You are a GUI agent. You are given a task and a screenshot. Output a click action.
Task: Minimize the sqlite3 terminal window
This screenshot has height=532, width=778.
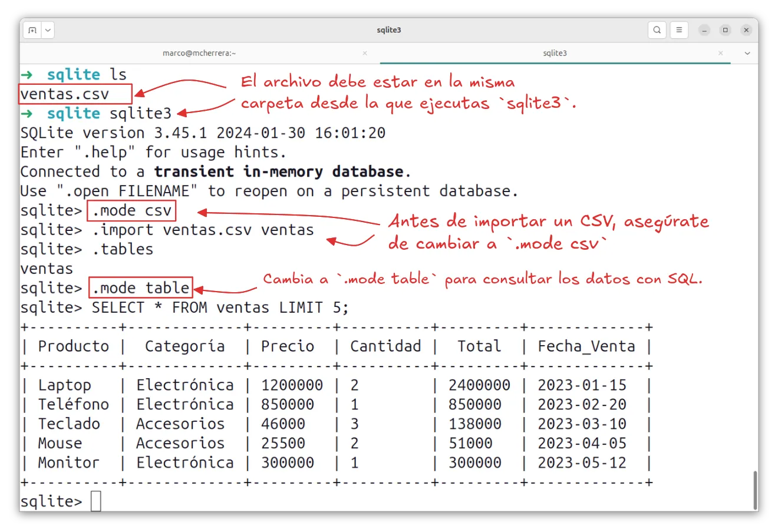704,30
